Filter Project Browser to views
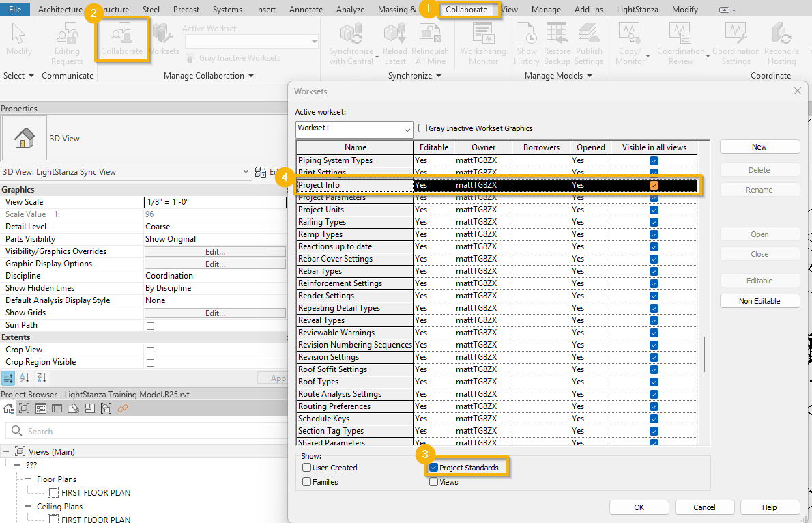The height and width of the screenshot is (523, 812). [x=25, y=408]
